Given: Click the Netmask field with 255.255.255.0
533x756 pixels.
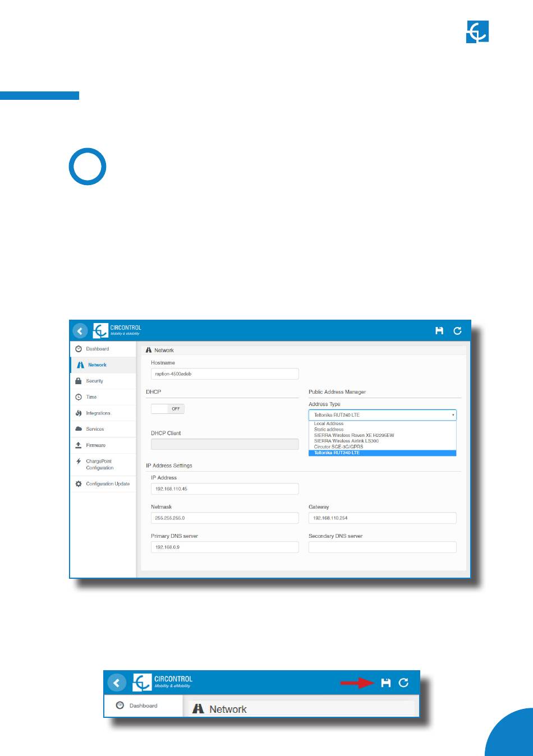Looking at the screenshot, I should [x=224, y=518].
